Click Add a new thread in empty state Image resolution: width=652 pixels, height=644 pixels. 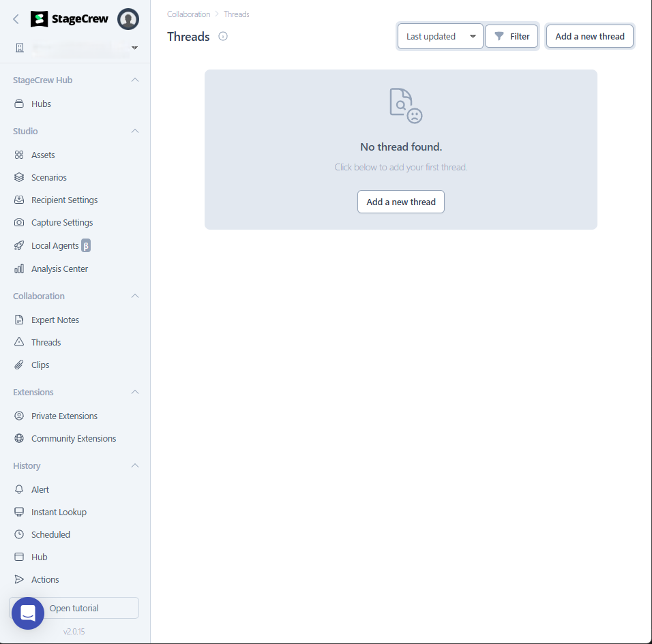401,202
